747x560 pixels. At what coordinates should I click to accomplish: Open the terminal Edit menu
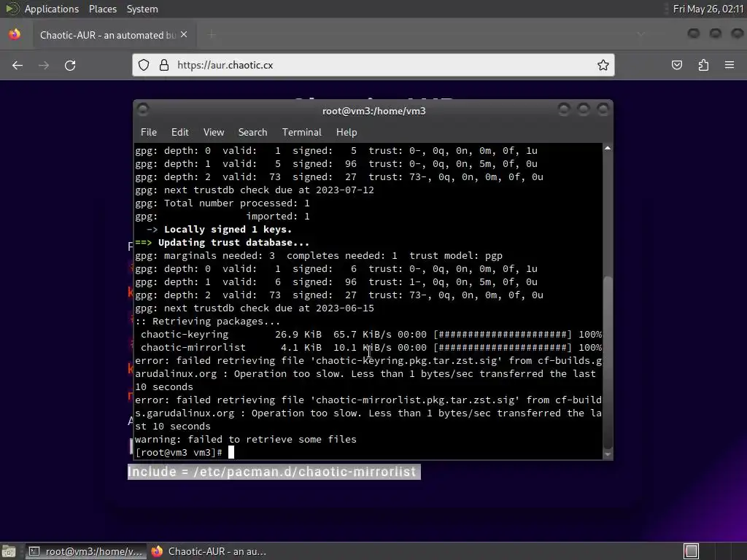179,133
